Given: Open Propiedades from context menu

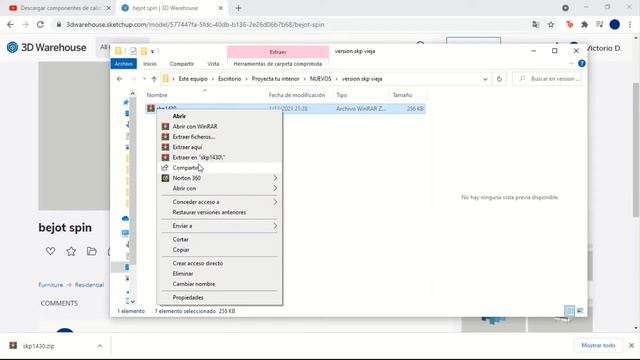Looking at the screenshot, I should (x=188, y=298).
